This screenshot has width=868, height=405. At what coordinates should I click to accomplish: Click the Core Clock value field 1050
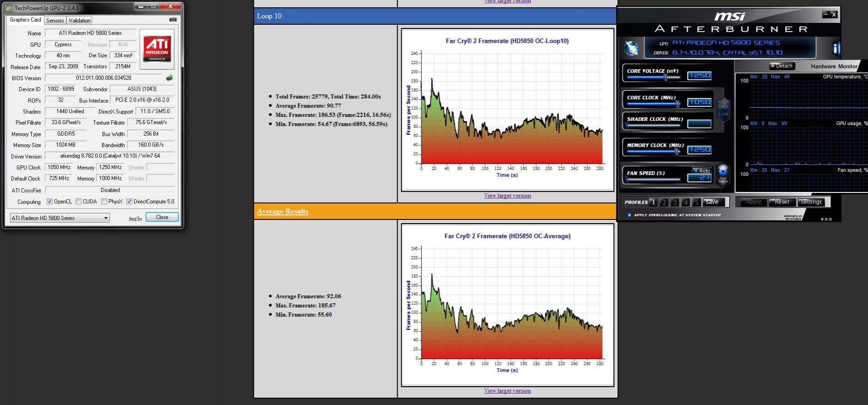699,102
